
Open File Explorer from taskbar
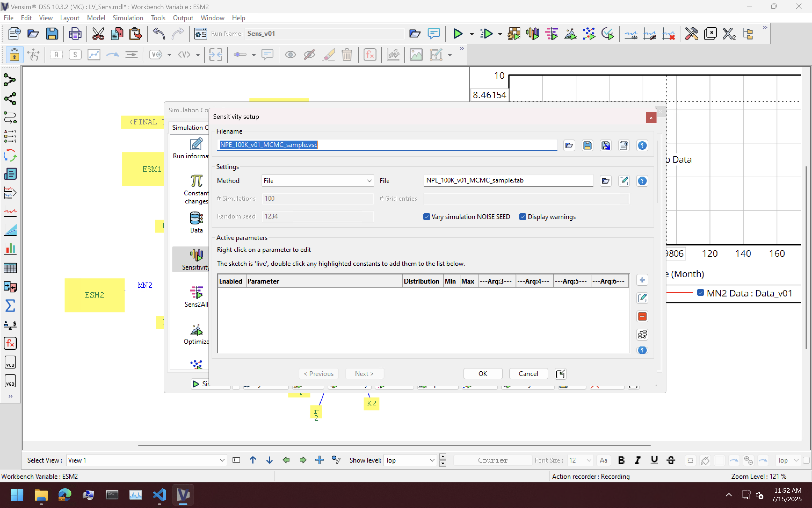tap(41, 495)
